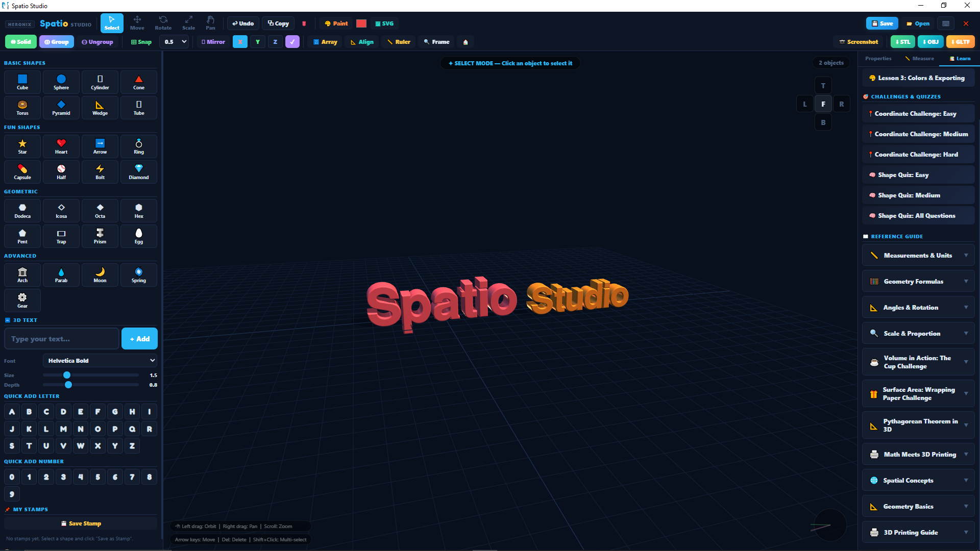This screenshot has width=980, height=551.
Task: Add a Sphere to the scene
Action: (x=61, y=82)
